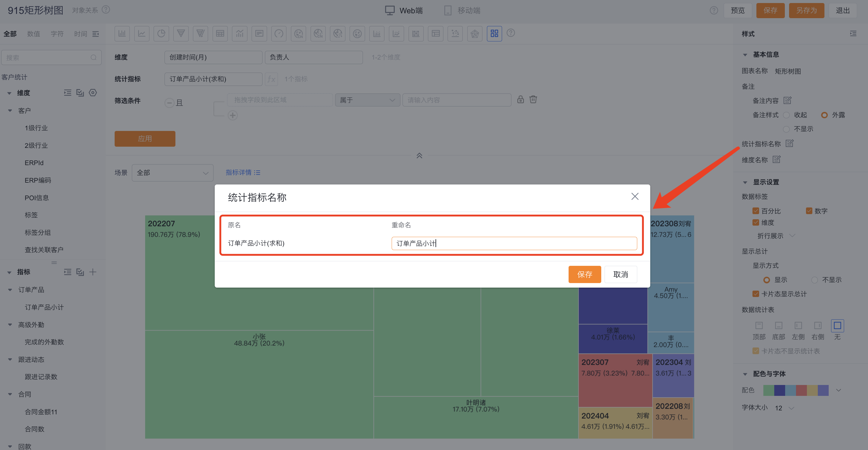
Task: Select the treemap chart type icon
Action: [x=494, y=34]
